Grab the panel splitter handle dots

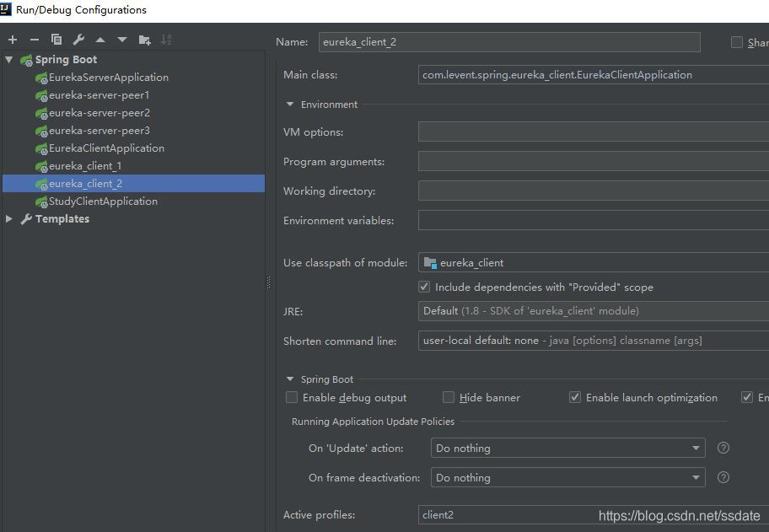click(268, 282)
